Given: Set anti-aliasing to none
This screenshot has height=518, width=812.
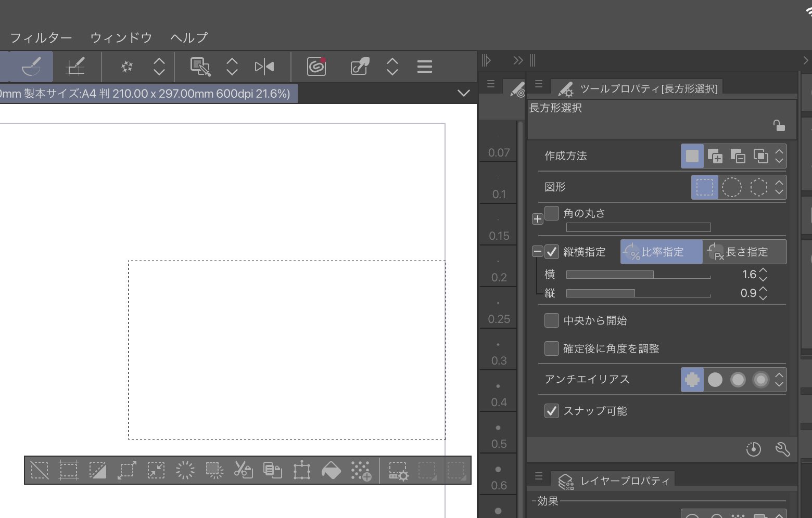Looking at the screenshot, I should (692, 380).
